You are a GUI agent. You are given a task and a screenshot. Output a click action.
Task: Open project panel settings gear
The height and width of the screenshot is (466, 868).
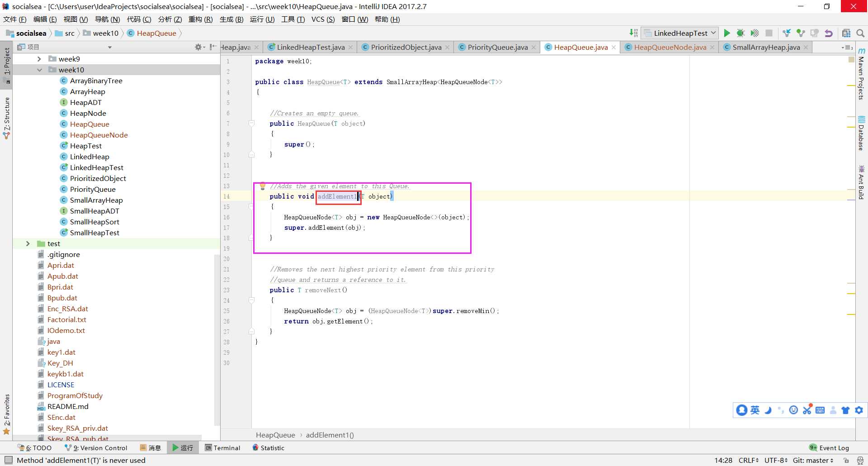(198, 47)
